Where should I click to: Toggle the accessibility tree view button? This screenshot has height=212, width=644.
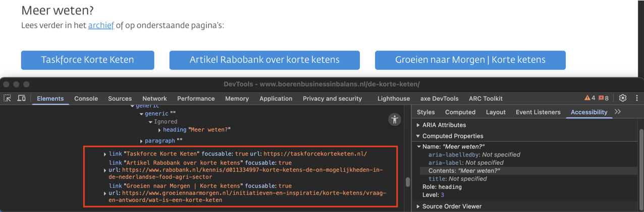click(395, 119)
